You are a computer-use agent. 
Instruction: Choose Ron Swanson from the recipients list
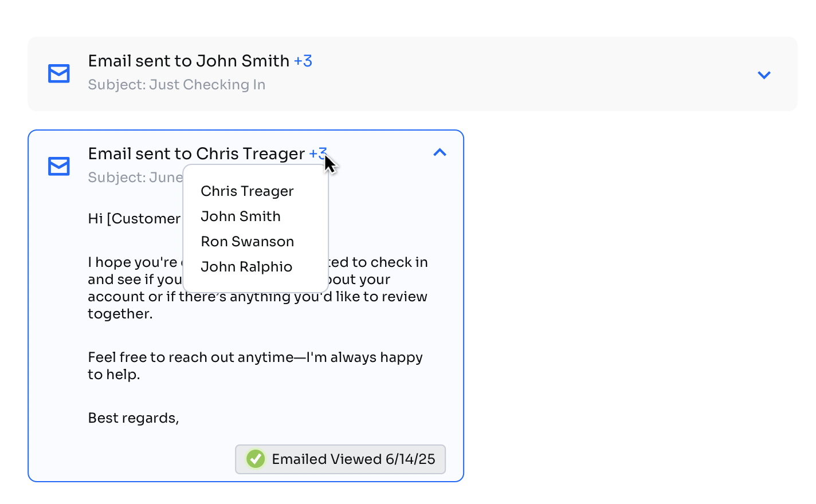[247, 242]
